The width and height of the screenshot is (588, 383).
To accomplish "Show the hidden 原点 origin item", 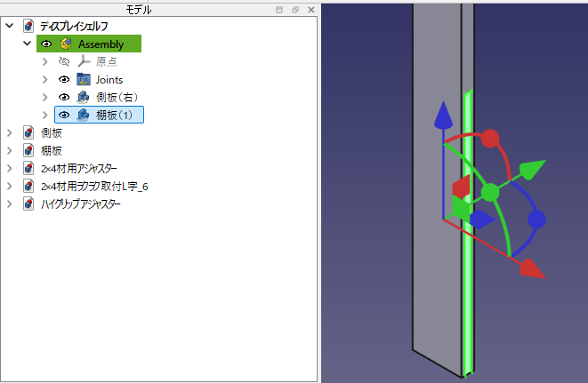I will [x=63, y=61].
